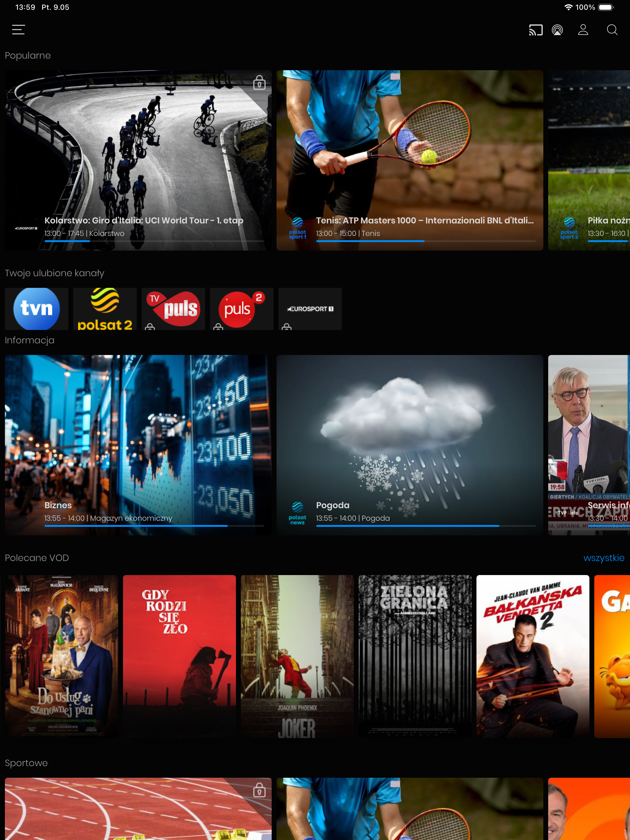Tap the '13:00 - 17:45 | Kolarstwo' schedule text
630x840 pixels.
(84, 233)
